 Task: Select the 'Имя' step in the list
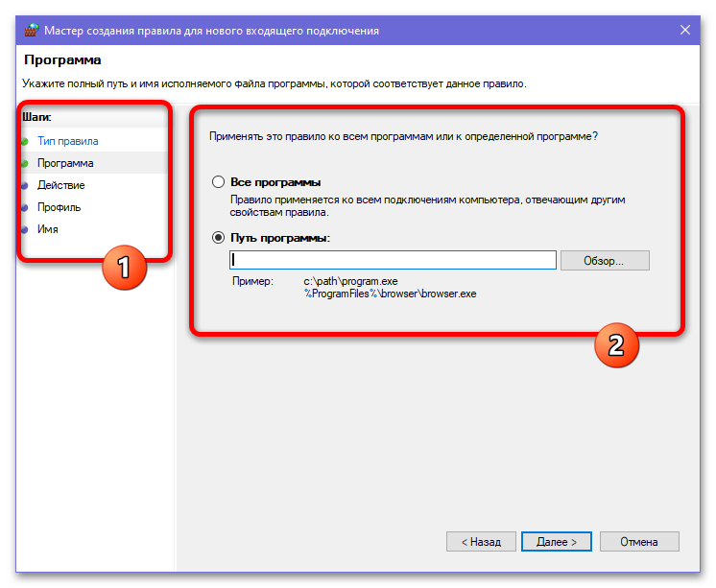click(x=47, y=229)
